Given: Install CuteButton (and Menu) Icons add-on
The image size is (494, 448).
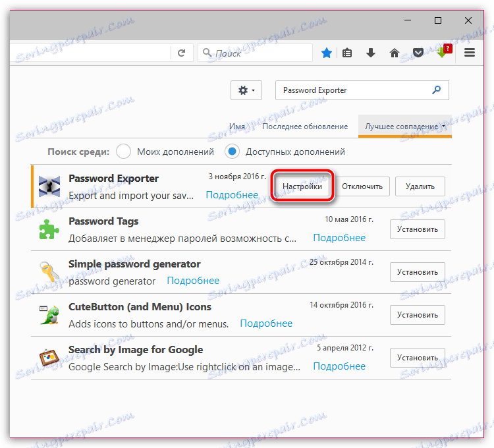Looking at the screenshot, I should point(418,315).
